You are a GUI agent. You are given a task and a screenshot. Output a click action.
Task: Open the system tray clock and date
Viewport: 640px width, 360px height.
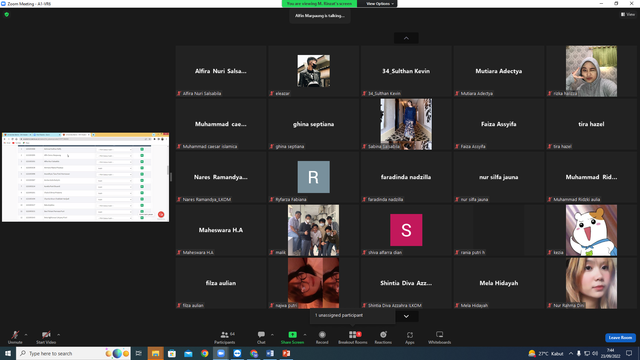point(611,353)
